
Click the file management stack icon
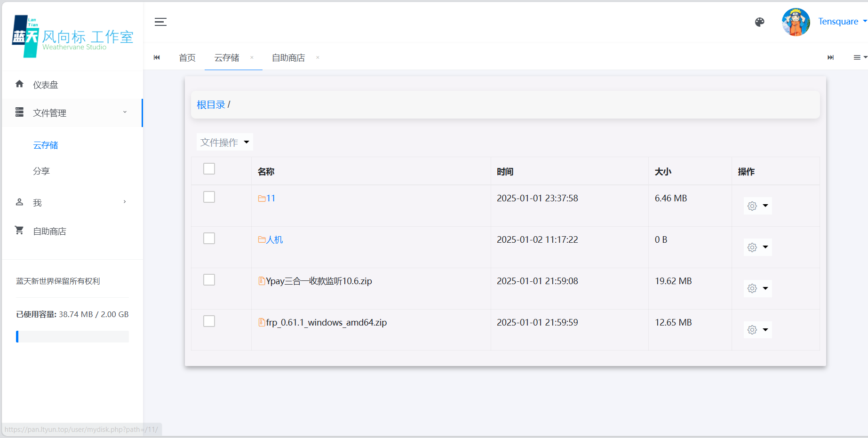pos(19,112)
